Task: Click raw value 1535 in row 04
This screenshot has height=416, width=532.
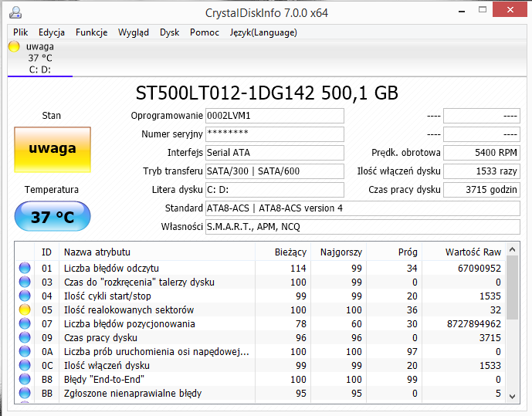Action: coord(490,296)
